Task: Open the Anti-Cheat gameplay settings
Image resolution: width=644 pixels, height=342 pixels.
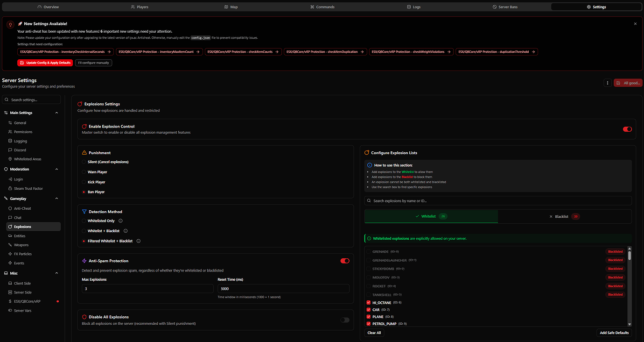Action: pos(22,208)
